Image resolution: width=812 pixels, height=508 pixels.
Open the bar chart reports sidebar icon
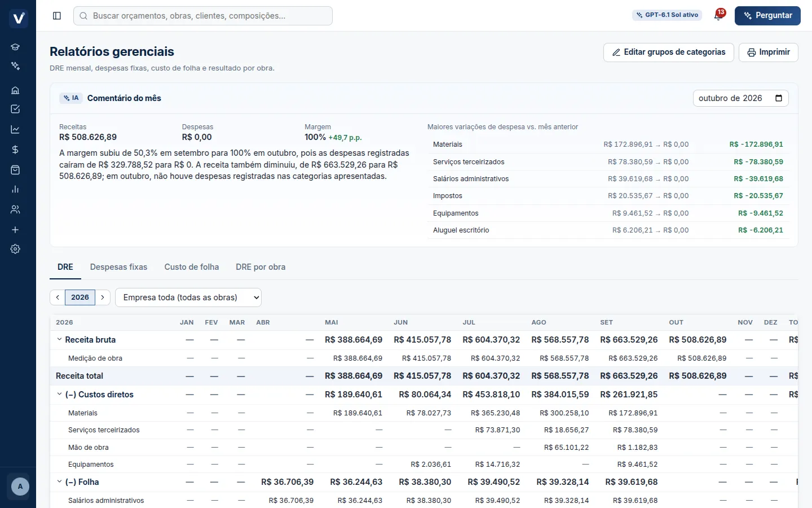[15, 189]
